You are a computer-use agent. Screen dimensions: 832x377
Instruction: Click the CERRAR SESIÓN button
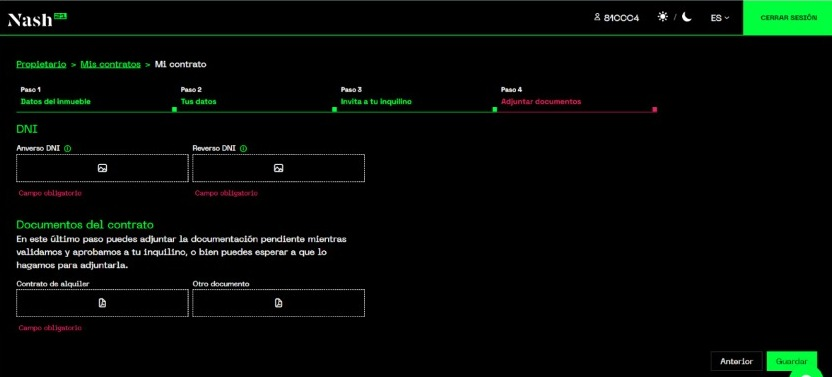tap(787, 18)
